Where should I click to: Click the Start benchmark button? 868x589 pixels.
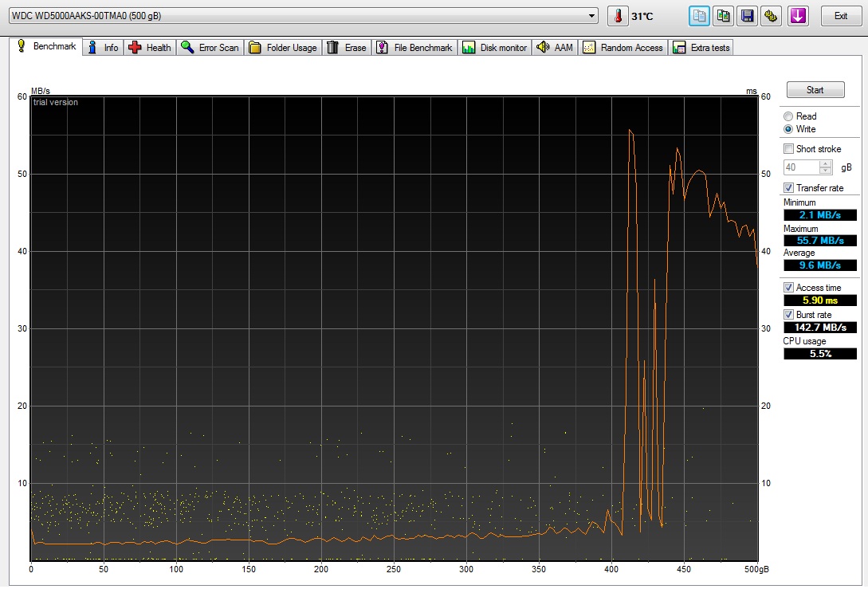(x=815, y=90)
